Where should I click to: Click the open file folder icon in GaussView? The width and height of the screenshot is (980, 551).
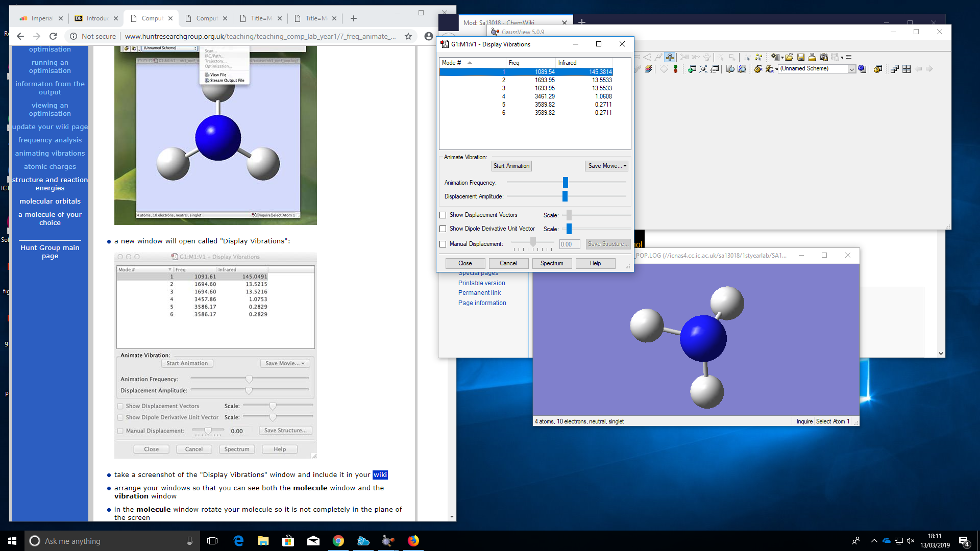click(x=789, y=57)
